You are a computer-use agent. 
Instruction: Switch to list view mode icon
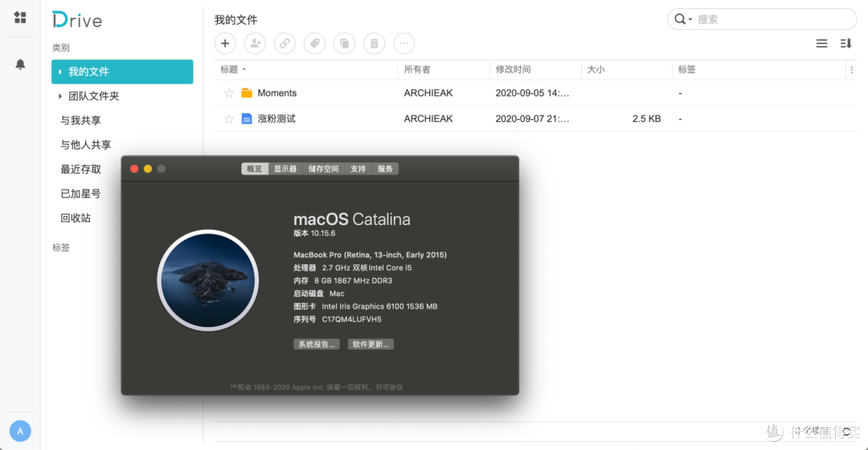click(x=822, y=43)
